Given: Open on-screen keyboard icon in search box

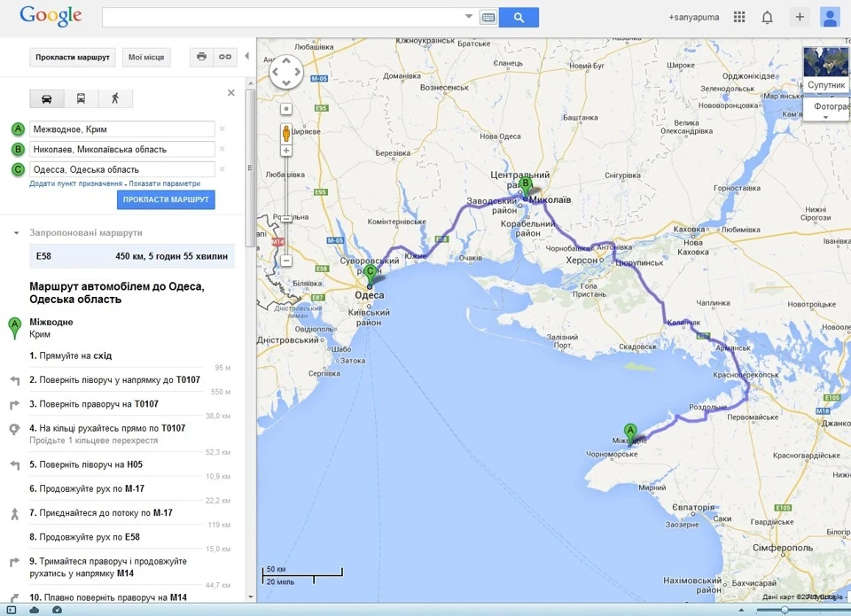Looking at the screenshot, I should pos(488,18).
